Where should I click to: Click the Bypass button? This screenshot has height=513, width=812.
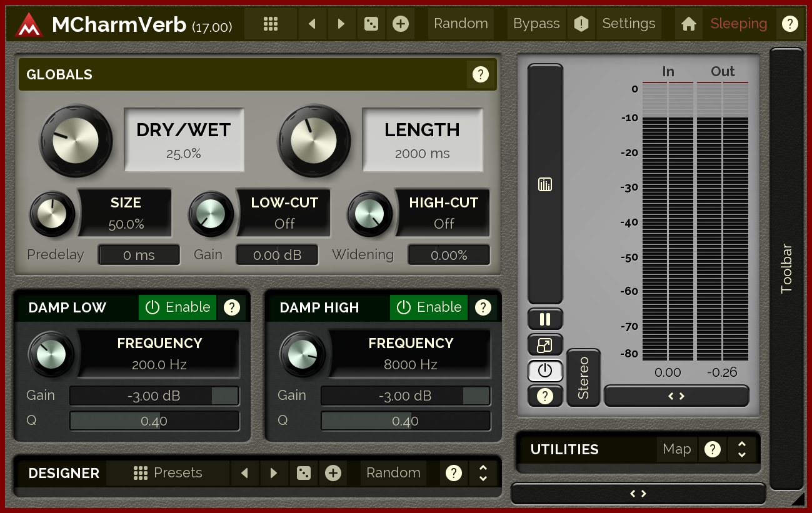[x=536, y=24]
